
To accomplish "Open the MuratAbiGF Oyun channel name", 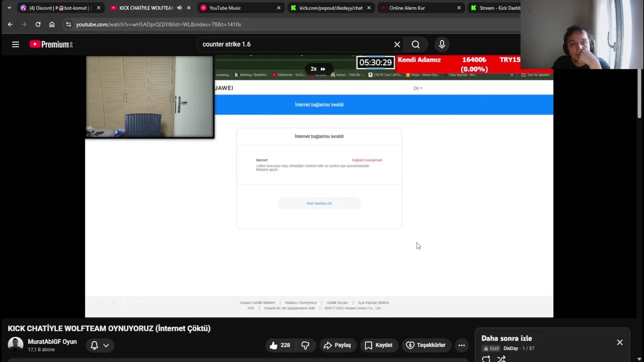I will click(52, 341).
